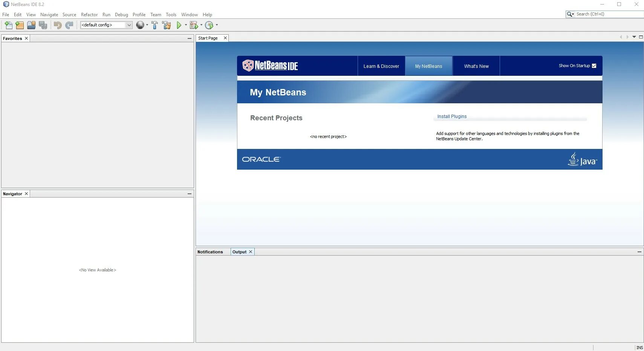Expand the Profile Project dropdown arrow
Image resolution: width=644 pixels, height=351 pixels.
(217, 25)
